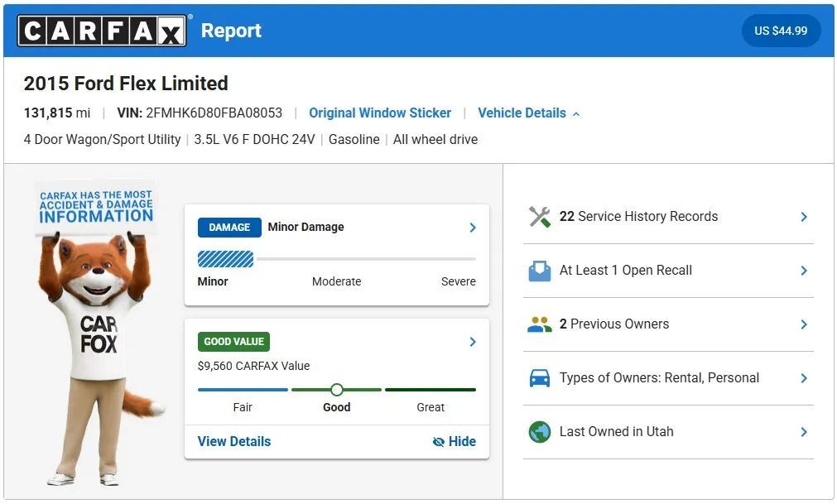Click the fox's accident information sign
The image size is (837, 504).
click(96, 206)
